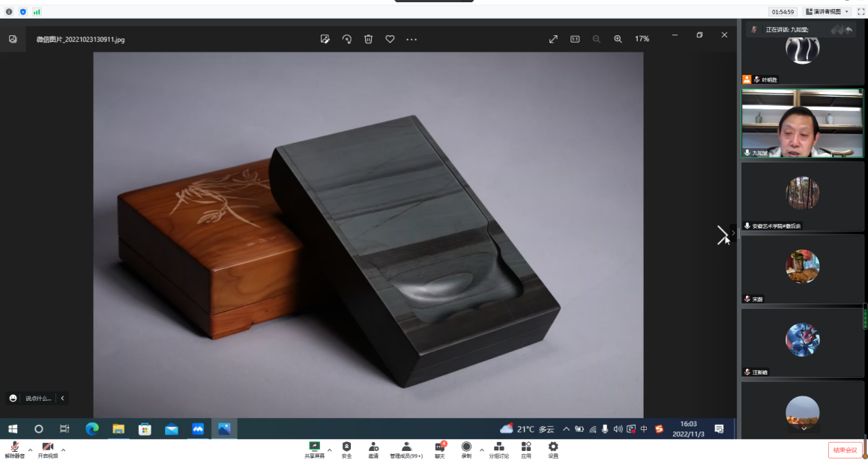Image resolution: width=868 pixels, height=460 pixels.
Task: Open the three-dot more options menu
Action: point(412,39)
